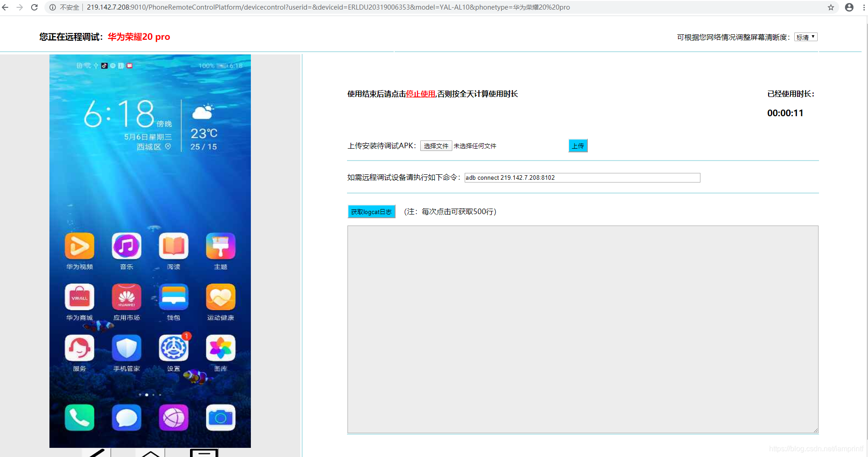The image size is (868, 457).
Task: Launch the 设置 settings app
Action: (173, 348)
